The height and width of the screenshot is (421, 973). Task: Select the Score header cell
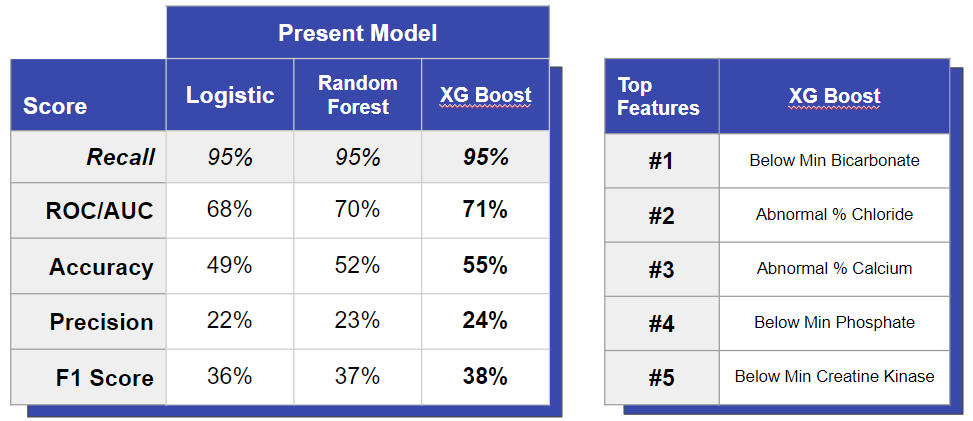coord(55,106)
